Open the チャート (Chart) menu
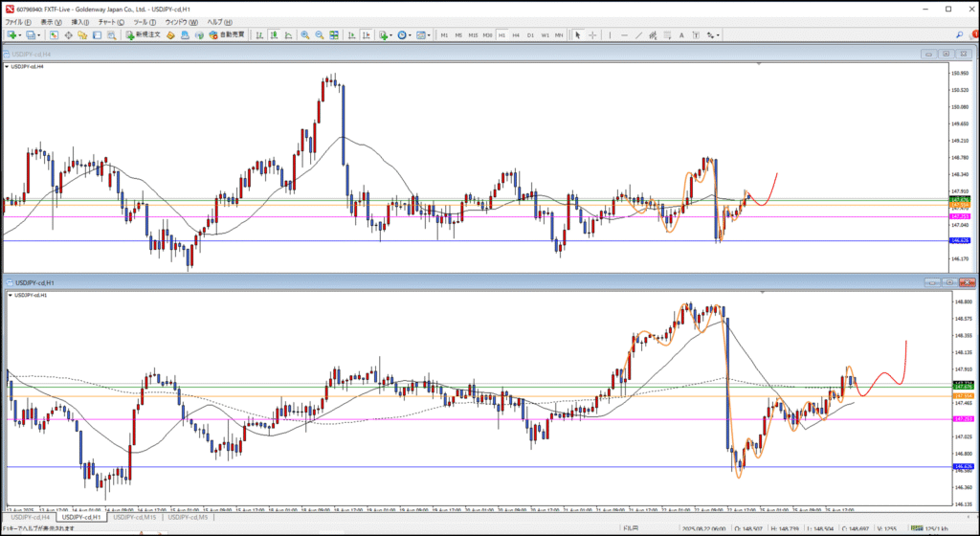980x536 pixels. pyautogui.click(x=111, y=22)
